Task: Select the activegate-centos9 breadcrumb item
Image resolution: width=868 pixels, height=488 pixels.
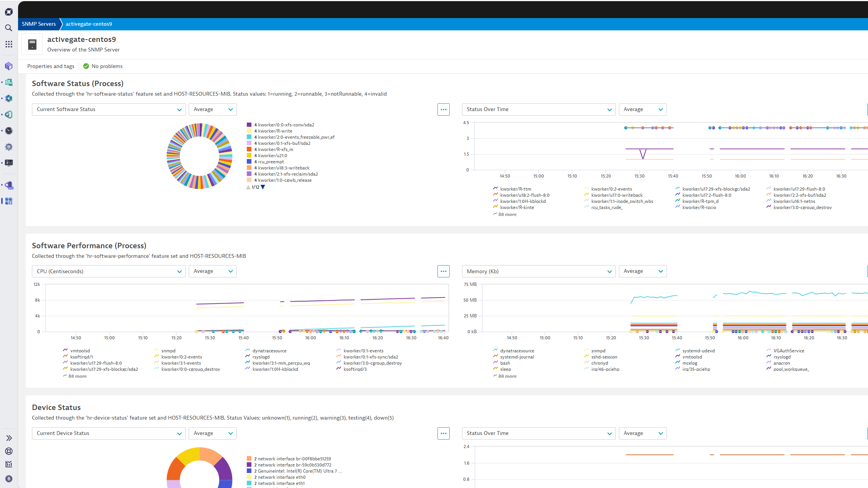Action: coord(88,24)
